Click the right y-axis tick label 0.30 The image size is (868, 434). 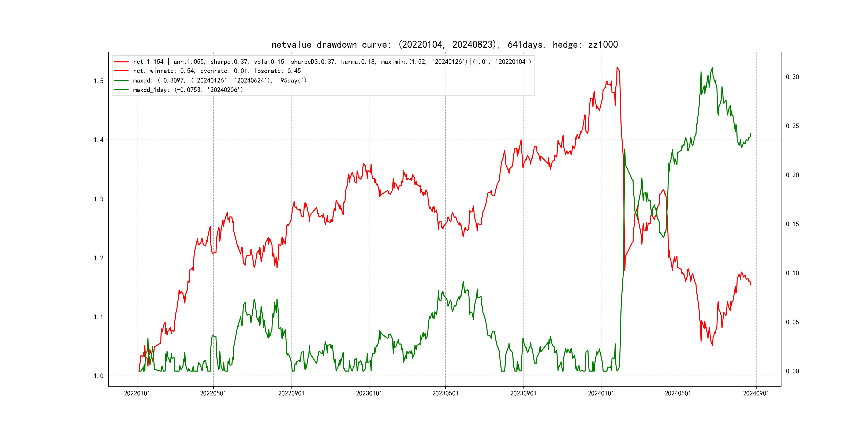click(792, 77)
